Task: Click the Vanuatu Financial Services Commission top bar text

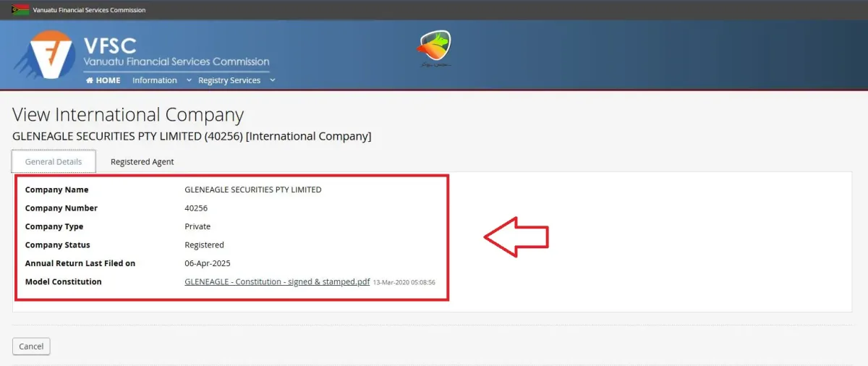Action: tap(89, 10)
